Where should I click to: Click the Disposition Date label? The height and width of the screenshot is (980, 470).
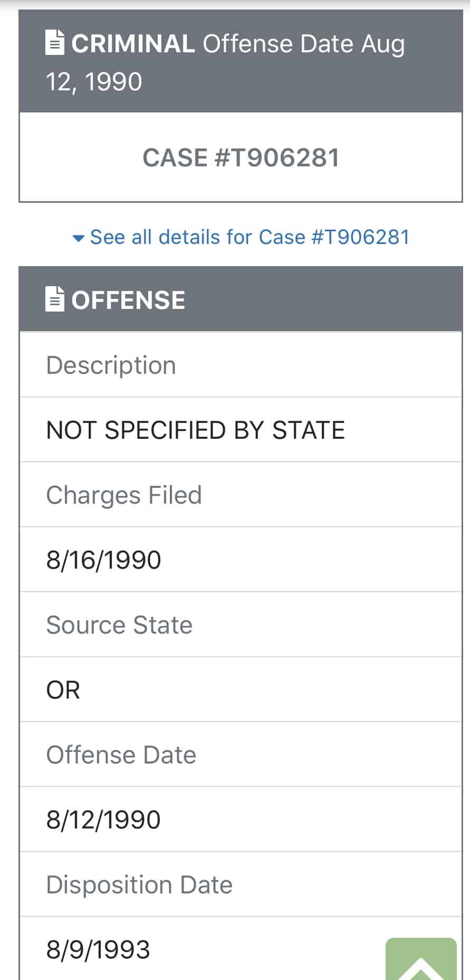139,884
